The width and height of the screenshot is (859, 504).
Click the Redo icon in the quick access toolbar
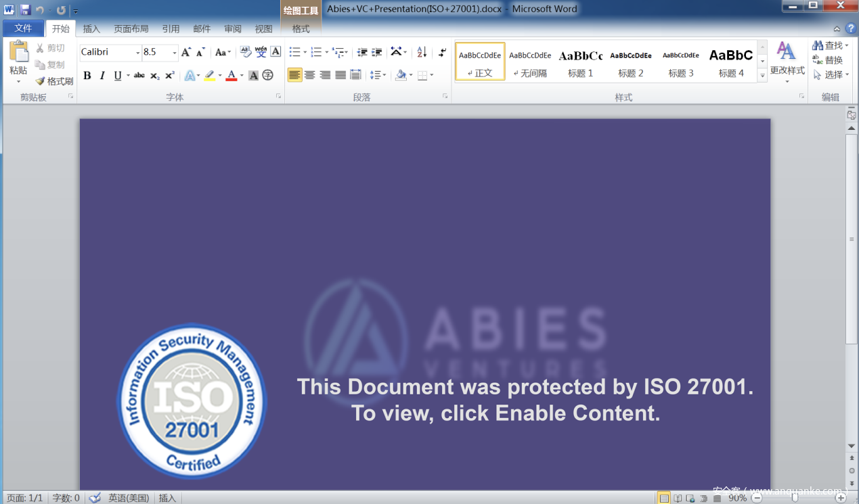pos(61,10)
